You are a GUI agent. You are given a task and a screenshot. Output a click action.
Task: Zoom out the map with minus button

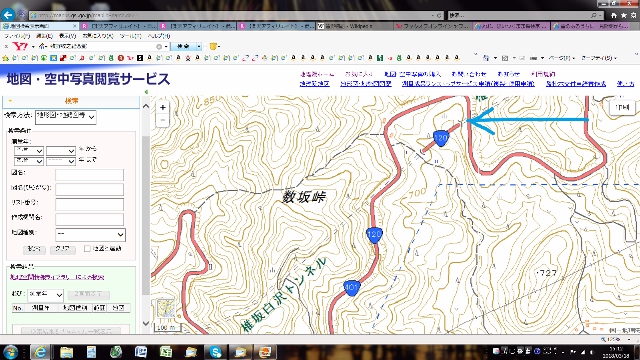click(162, 120)
